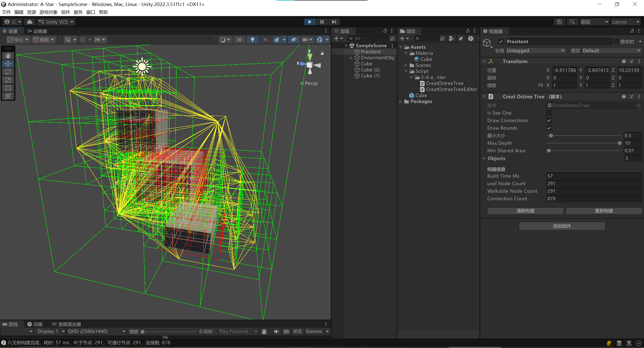Click the 重新构建 button
644x348 pixels.
click(603, 211)
